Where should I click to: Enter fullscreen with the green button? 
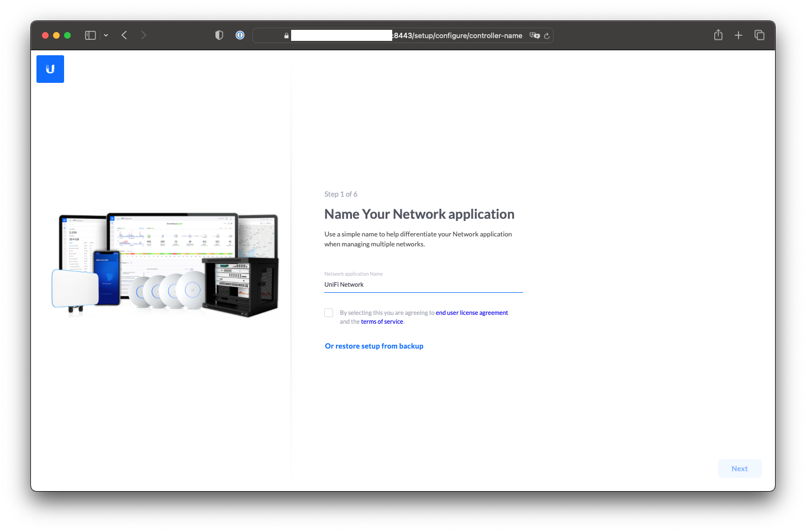coord(67,35)
